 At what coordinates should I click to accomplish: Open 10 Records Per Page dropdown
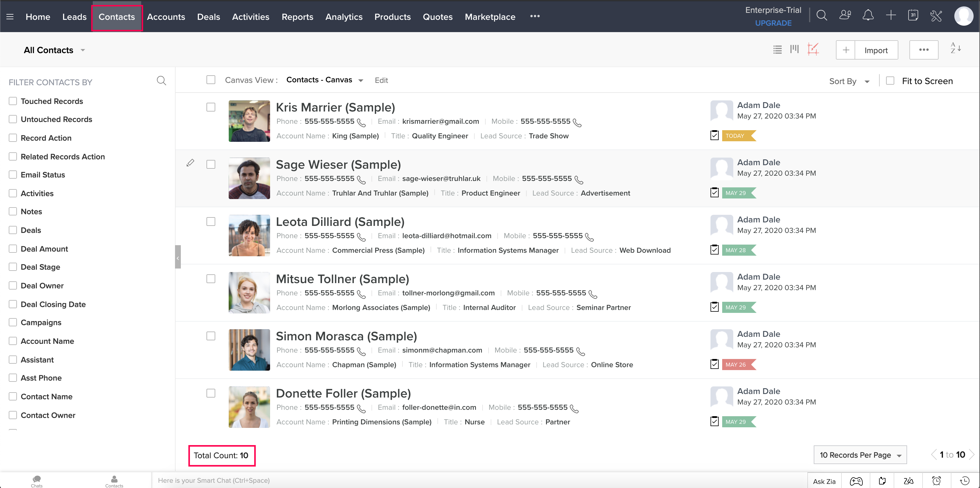click(860, 455)
